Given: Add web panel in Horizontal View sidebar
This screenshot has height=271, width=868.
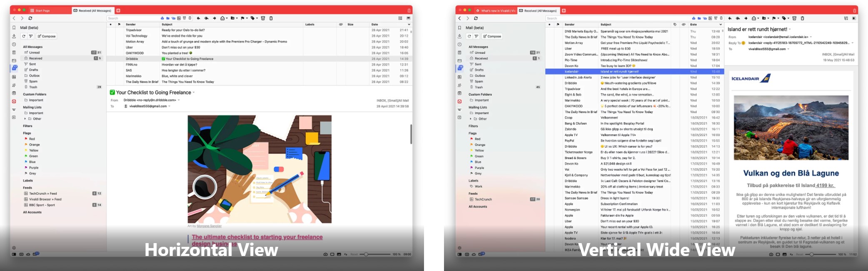Looking at the screenshot, I should click(x=14, y=118).
